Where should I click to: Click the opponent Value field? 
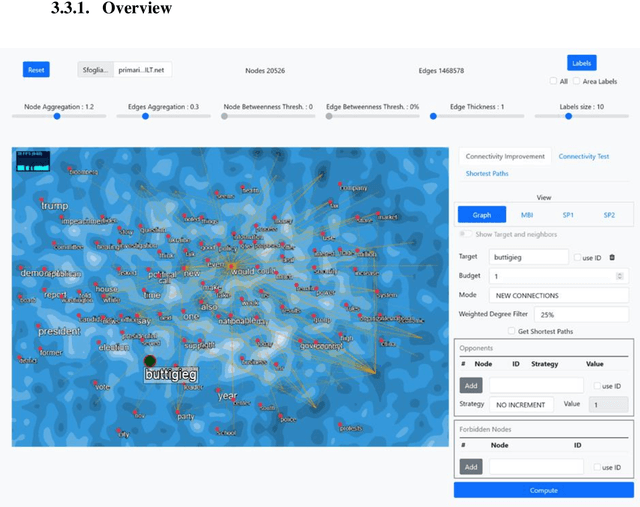(608, 405)
